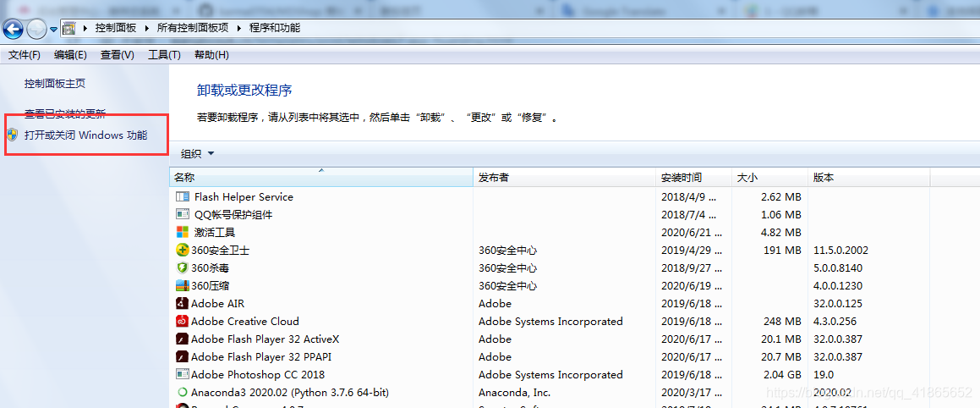
Task: Go to 控制面板主页 link
Action: pos(54,83)
